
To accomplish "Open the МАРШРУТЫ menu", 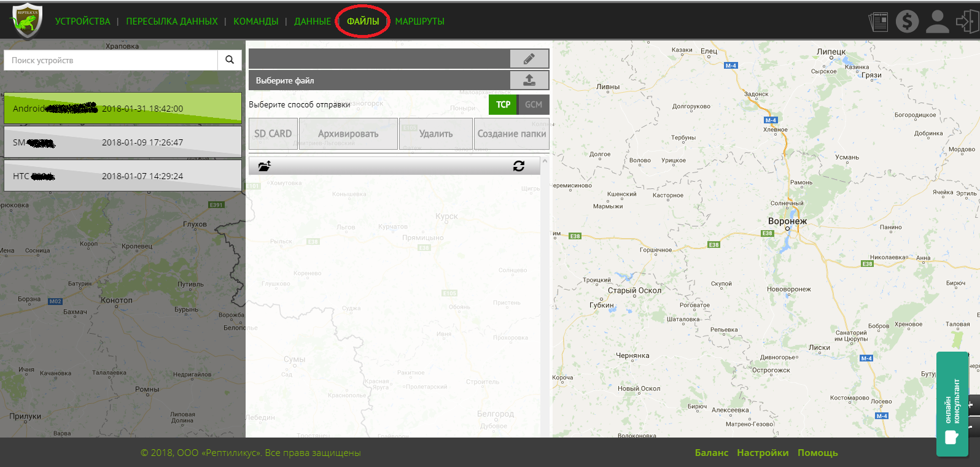I will coord(420,21).
